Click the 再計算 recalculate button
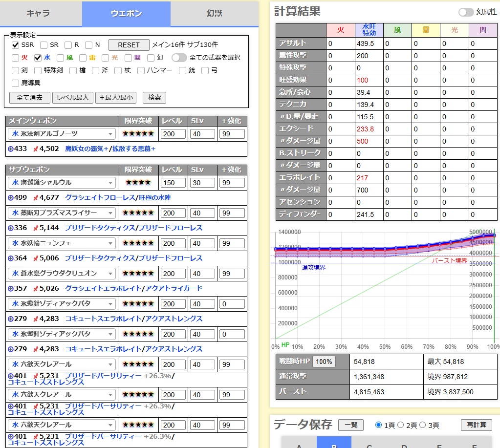500x448 pixels. [x=476, y=425]
